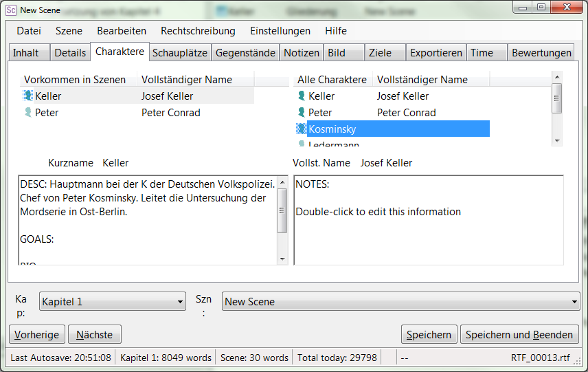This screenshot has height=372, width=588.
Task: Click Peter's icon in scene characters list
Action: coord(28,113)
